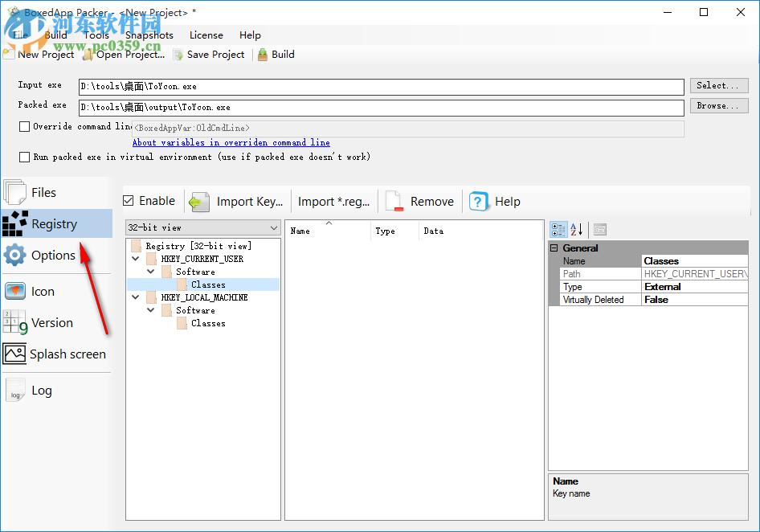
Task: Collapse the HKEY_LOCAL_MACHINE Software node
Action: [151, 309]
